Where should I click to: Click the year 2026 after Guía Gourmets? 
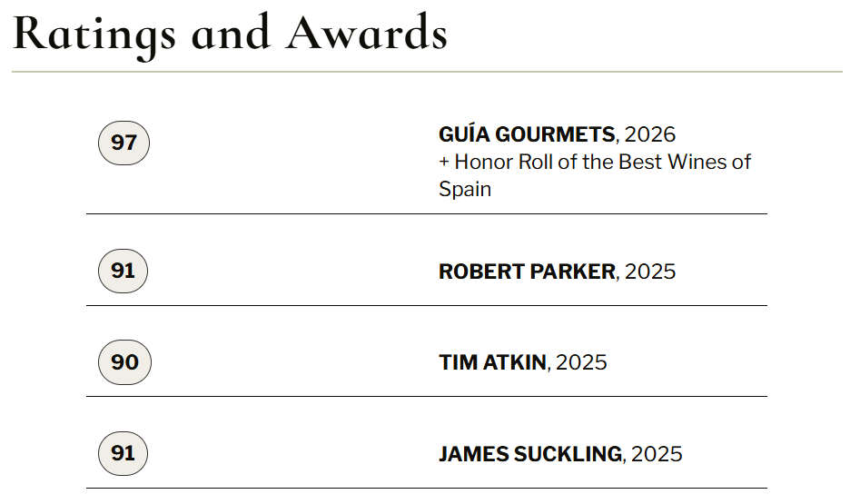[650, 134]
